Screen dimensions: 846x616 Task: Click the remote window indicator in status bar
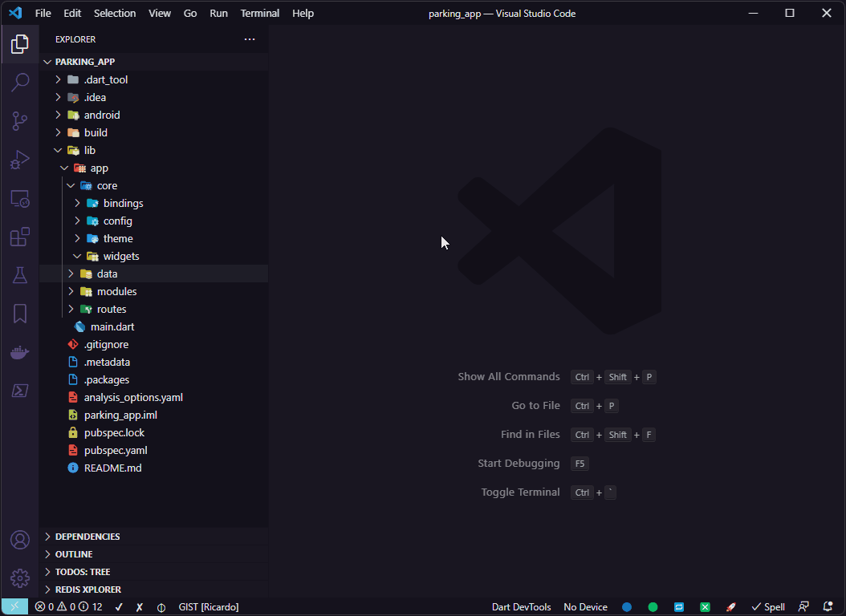(x=14, y=607)
